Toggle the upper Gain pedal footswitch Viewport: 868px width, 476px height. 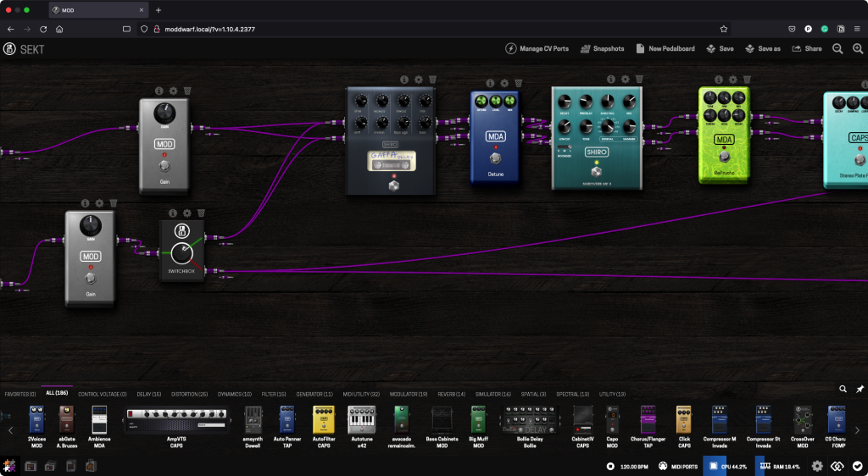[164, 166]
